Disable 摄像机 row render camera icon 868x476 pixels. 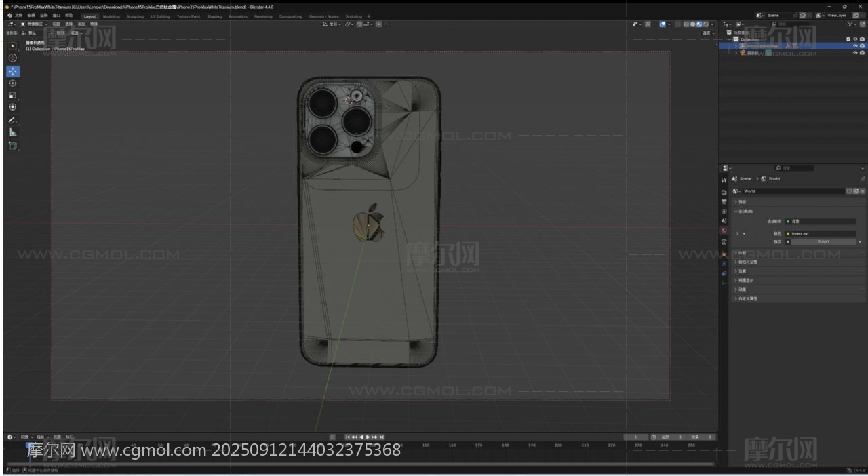862,52
